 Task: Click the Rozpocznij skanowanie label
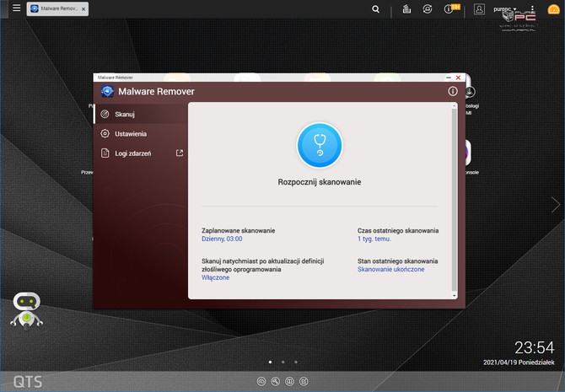(320, 182)
